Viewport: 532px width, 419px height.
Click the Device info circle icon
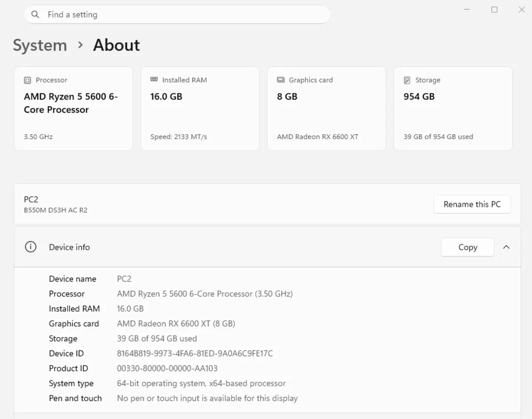tap(31, 247)
